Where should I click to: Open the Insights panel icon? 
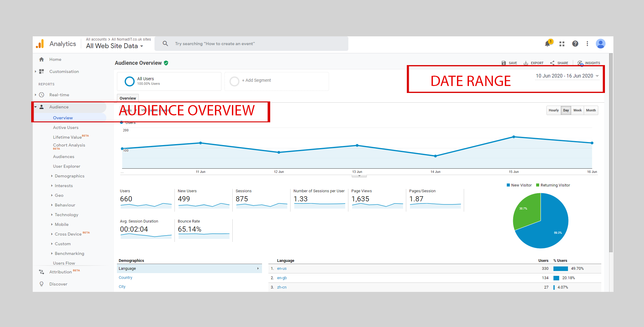click(x=580, y=63)
